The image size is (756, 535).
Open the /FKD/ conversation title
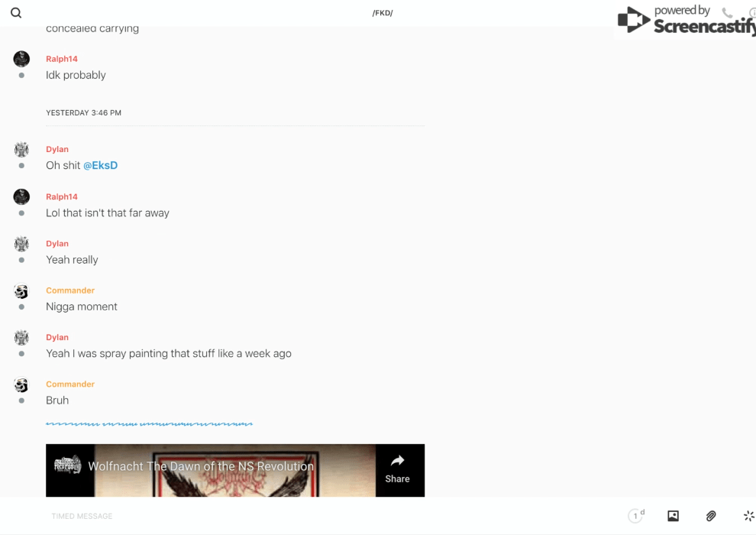pyautogui.click(x=382, y=13)
